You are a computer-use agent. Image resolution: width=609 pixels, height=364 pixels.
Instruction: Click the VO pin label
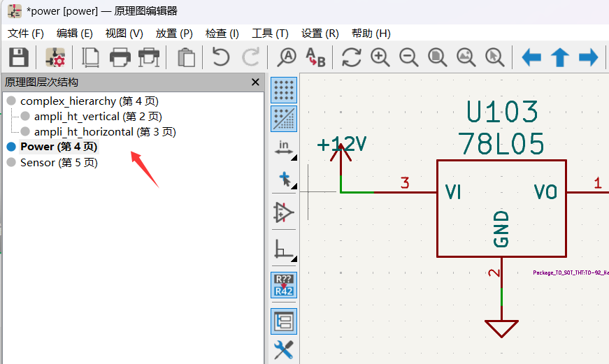coord(545,191)
